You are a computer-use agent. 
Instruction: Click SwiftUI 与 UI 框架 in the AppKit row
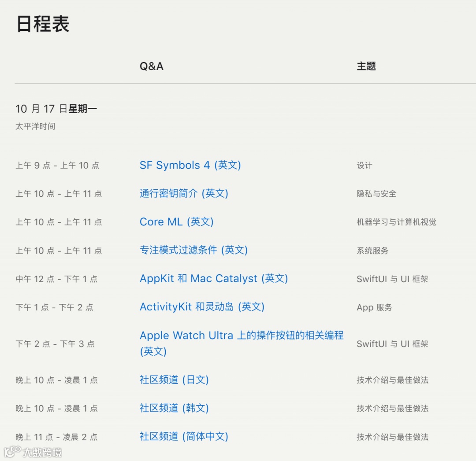coord(392,279)
